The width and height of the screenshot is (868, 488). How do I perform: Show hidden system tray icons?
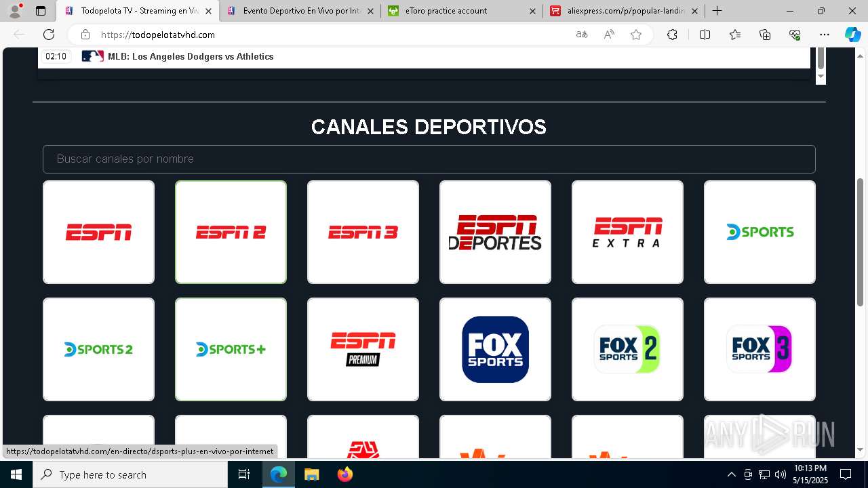tap(731, 474)
